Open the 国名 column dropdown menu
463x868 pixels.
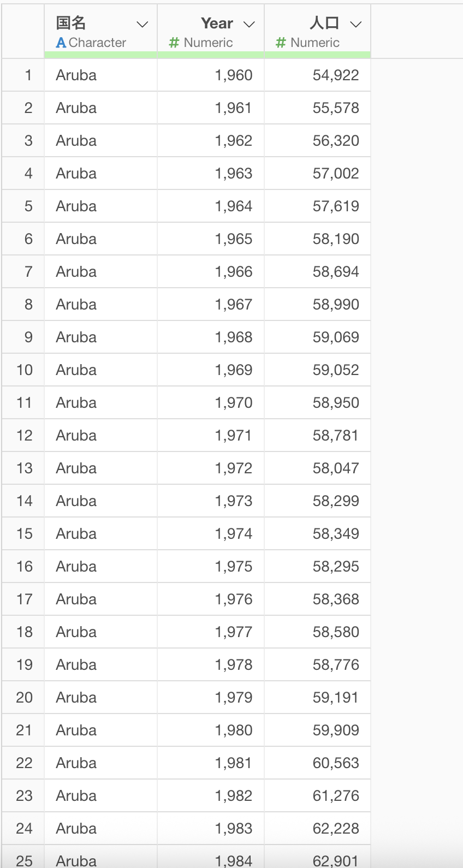pos(143,24)
